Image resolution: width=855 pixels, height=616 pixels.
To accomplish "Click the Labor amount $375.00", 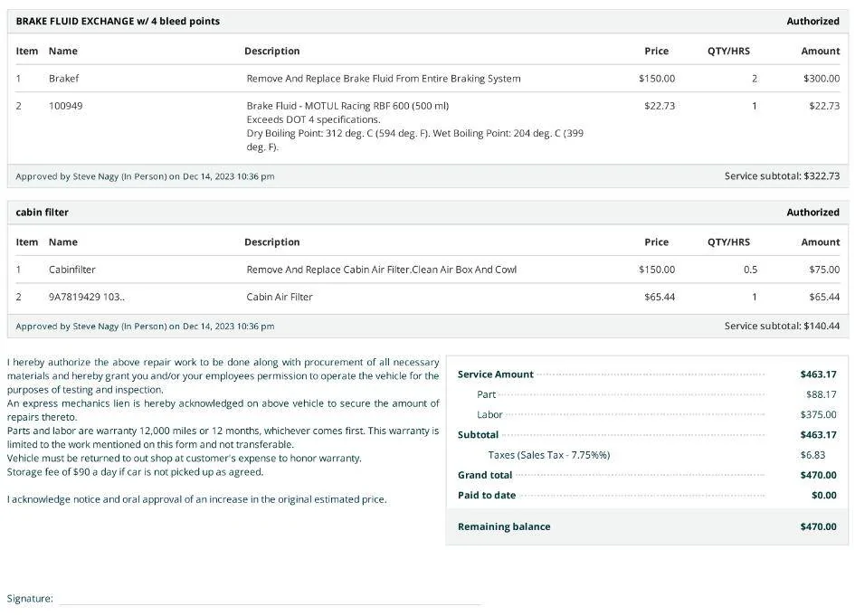I will click(818, 414).
